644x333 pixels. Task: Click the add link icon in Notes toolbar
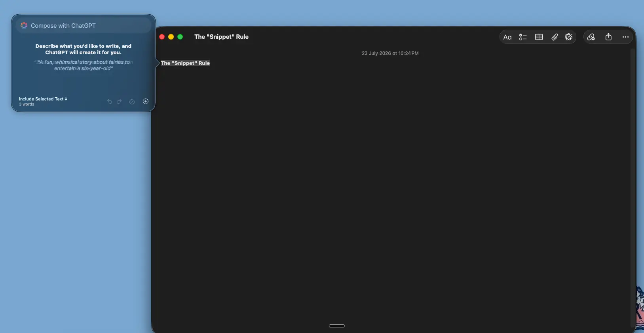tap(591, 37)
